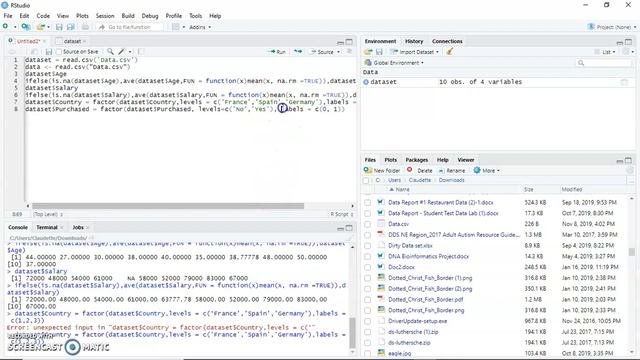Open the Tools menu
The height and width of the screenshot is (360, 640).
tap(196, 16)
